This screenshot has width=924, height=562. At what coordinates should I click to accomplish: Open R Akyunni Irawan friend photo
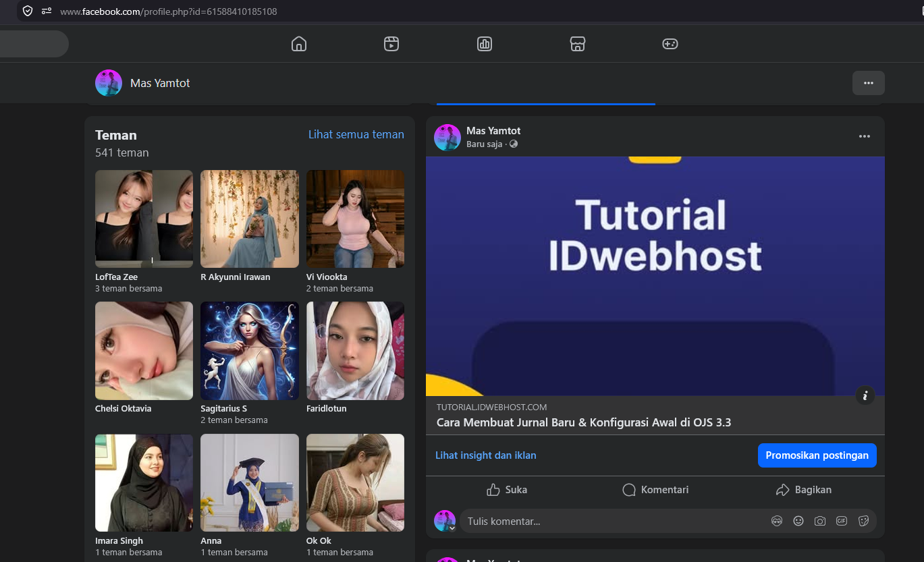(x=250, y=219)
